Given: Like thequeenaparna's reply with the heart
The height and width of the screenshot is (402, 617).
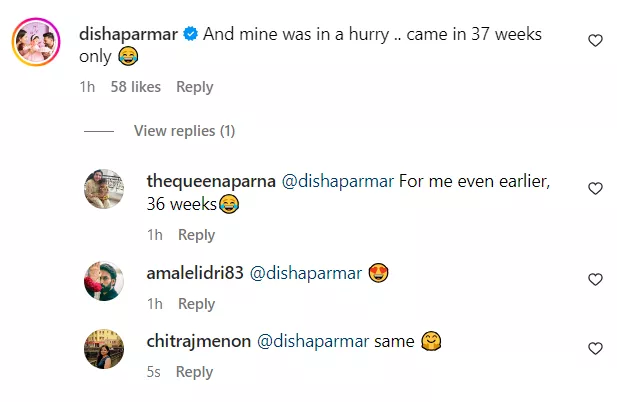Looking at the screenshot, I should click(595, 188).
